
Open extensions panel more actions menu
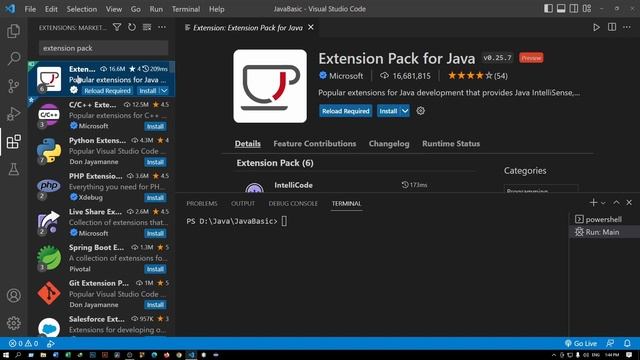(162, 27)
